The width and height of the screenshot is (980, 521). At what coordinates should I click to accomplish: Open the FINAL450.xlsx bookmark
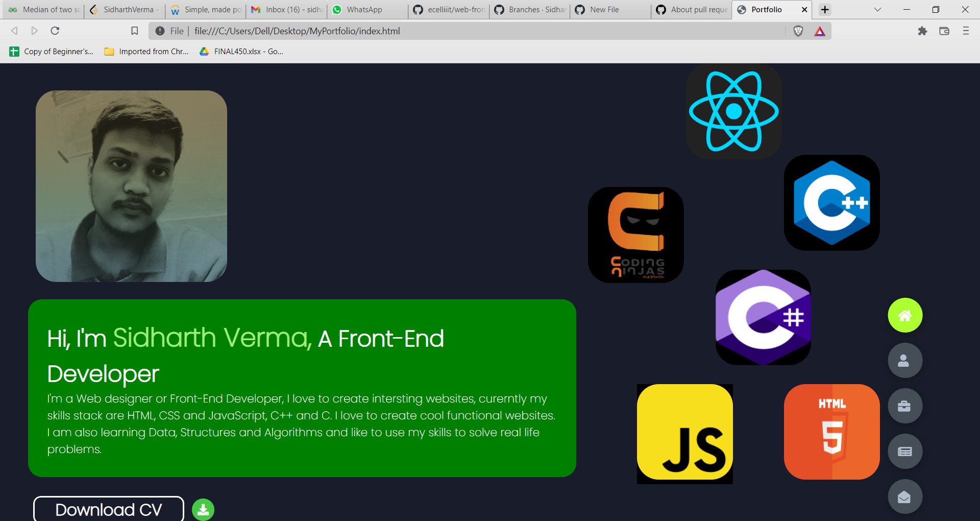(241, 52)
